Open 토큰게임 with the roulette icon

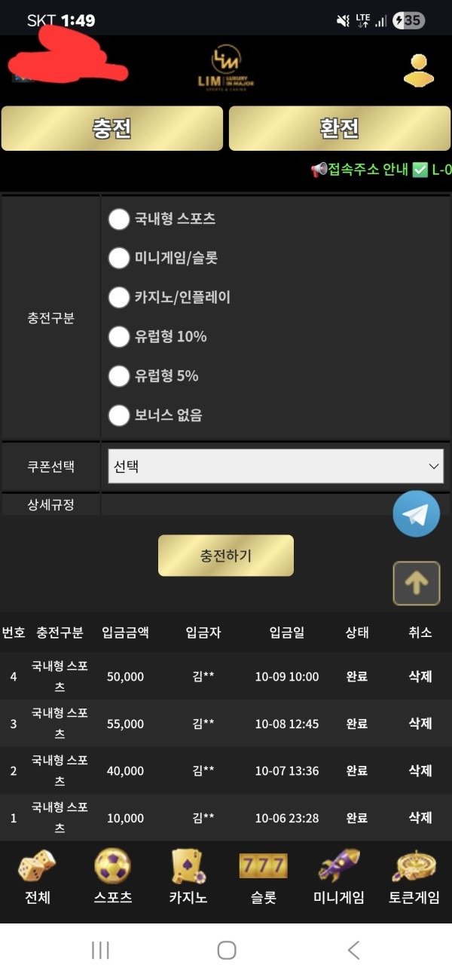[412, 871]
